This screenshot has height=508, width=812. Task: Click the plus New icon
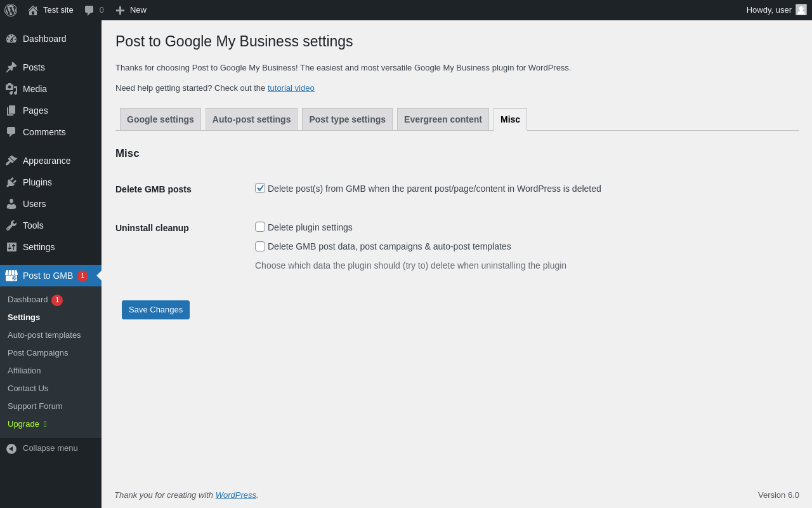click(x=120, y=10)
